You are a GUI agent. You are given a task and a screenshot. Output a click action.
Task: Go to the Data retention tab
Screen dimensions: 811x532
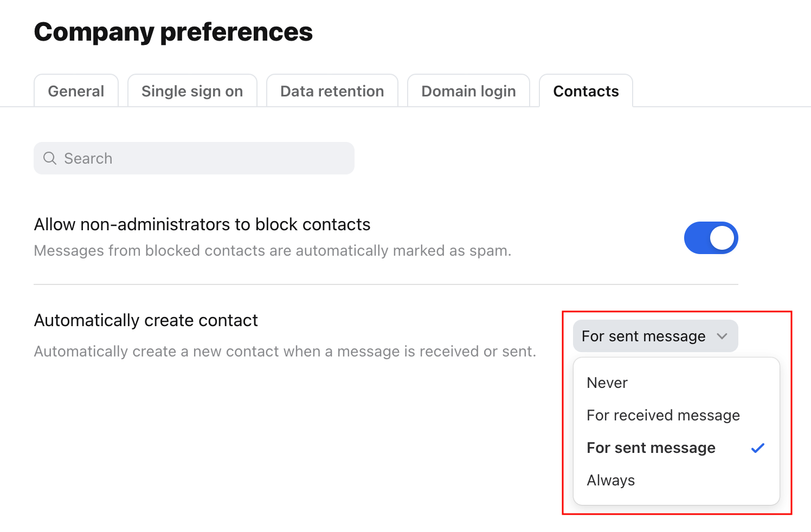pos(332,91)
